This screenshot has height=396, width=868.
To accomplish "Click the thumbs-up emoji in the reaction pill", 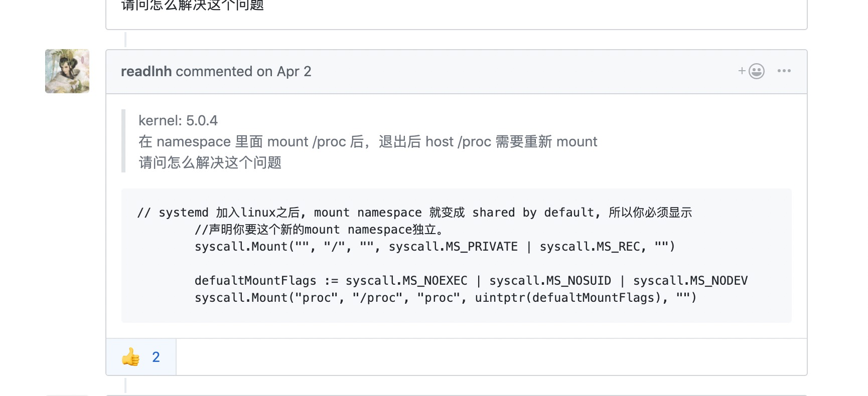I will click(129, 357).
